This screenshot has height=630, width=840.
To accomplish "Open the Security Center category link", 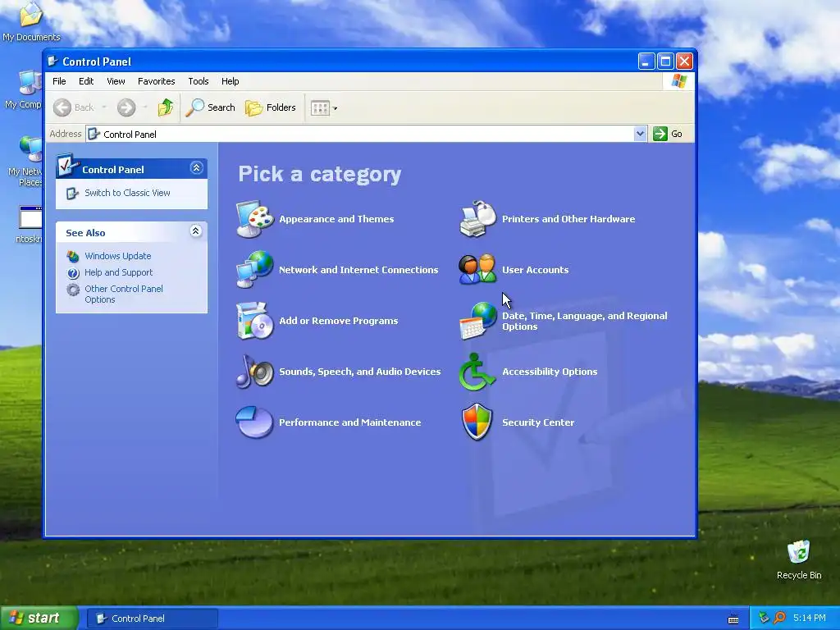I will [x=538, y=422].
